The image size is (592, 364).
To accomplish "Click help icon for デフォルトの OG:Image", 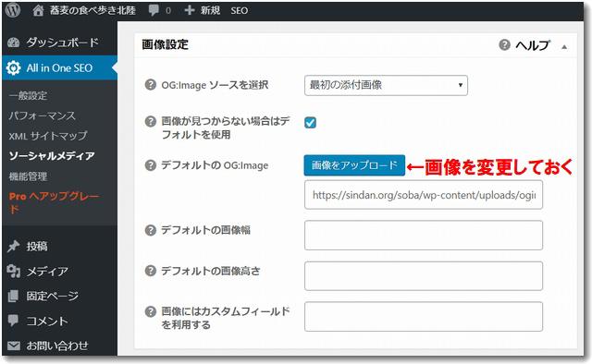I will pos(151,165).
